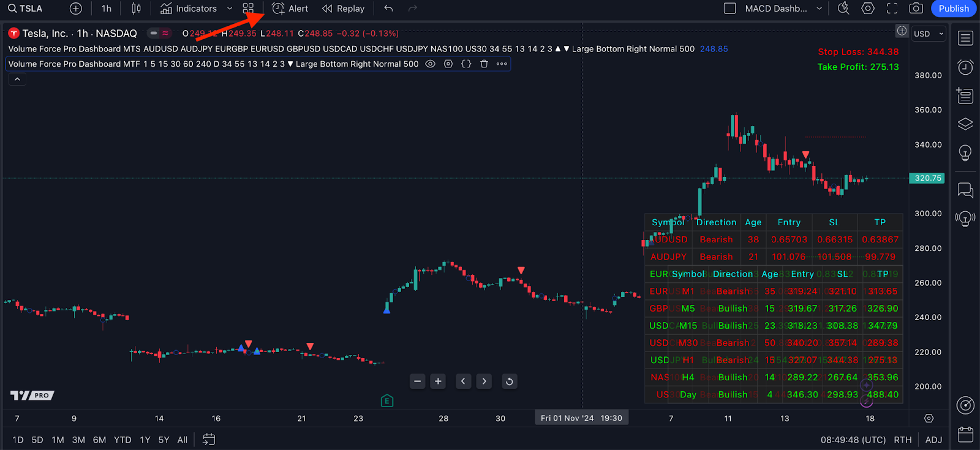Select 1D date range

pyautogui.click(x=18, y=440)
